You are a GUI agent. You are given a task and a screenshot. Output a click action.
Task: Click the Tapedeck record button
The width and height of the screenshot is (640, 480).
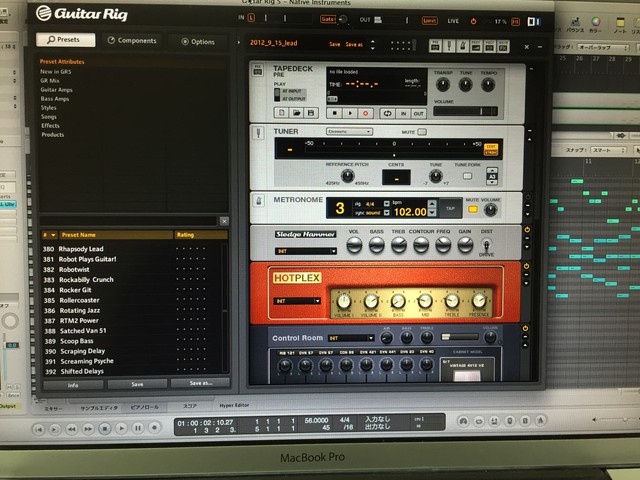click(x=365, y=113)
